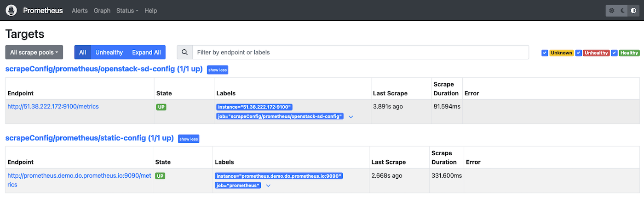Viewport: 644px width, 198px height.
Task: Open the Help menu item
Action: point(150,11)
